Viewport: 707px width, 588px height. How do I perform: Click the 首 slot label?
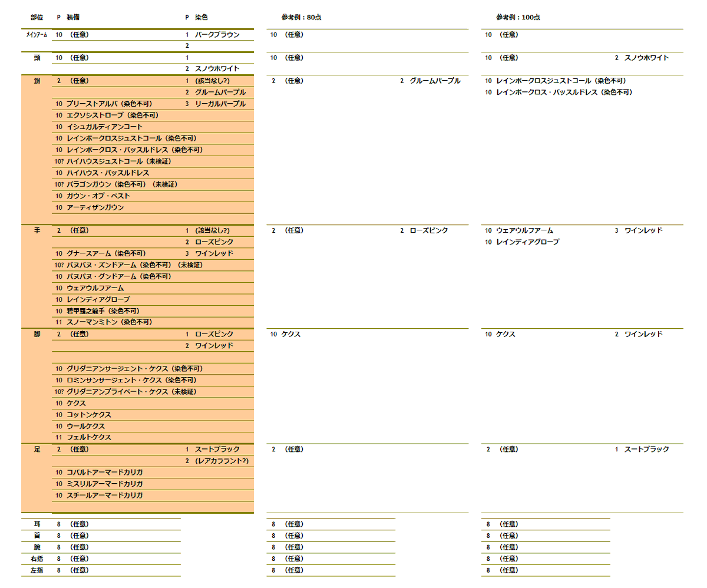pos(37,536)
